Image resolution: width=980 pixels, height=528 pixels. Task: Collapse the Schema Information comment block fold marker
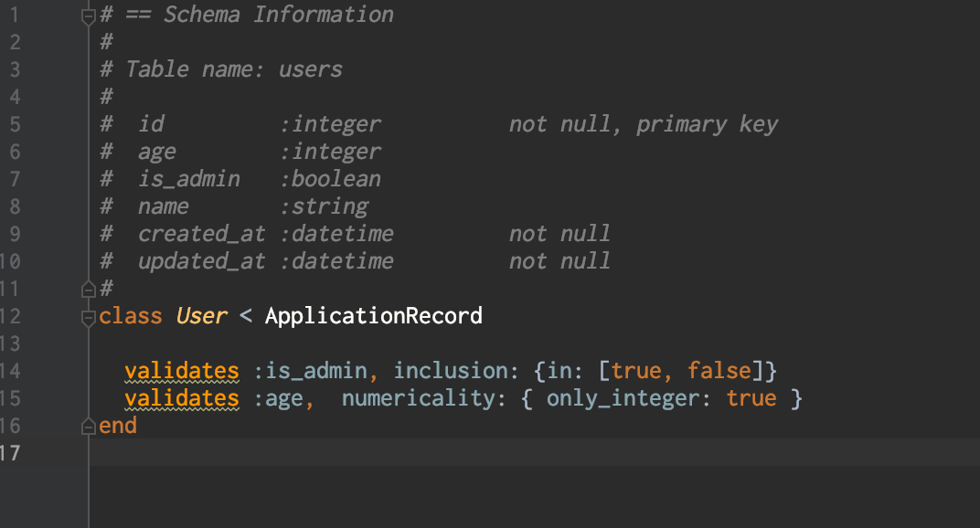point(88,16)
